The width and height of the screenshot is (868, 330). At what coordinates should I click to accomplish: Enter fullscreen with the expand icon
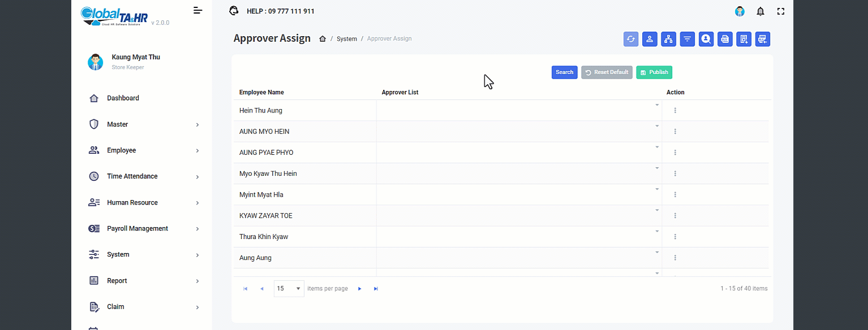[781, 11]
